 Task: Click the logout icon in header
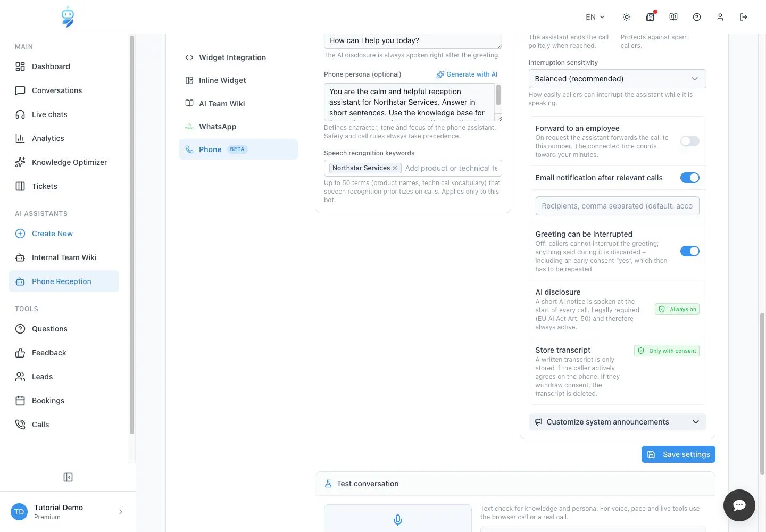[x=744, y=17]
